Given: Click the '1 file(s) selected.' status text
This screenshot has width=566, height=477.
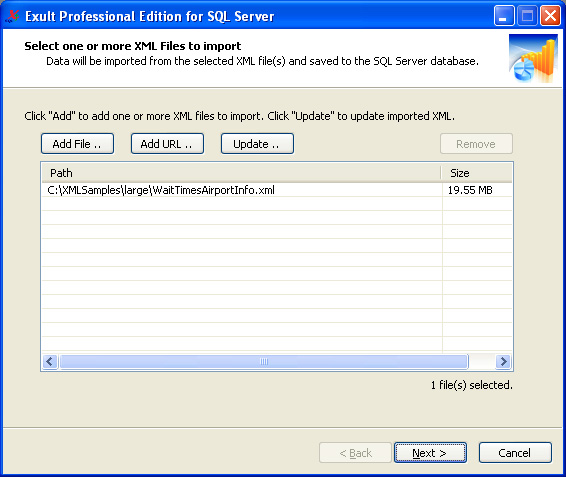Looking at the screenshot, I should tap(471, 385).
